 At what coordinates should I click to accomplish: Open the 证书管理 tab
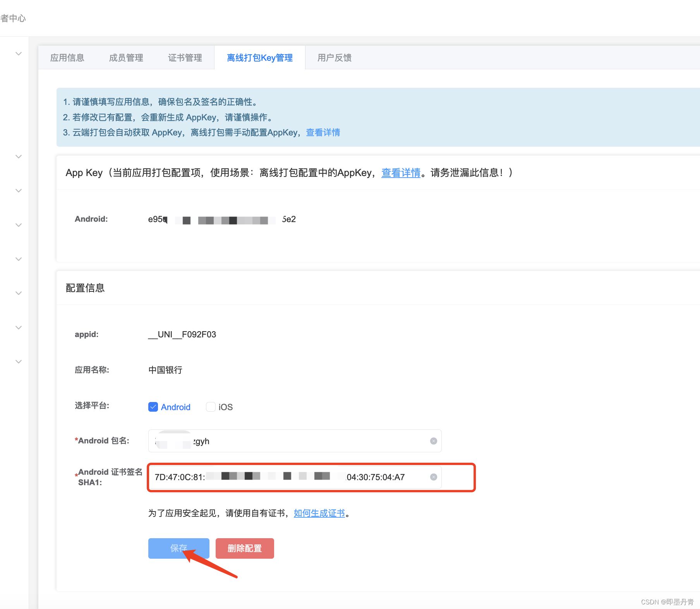(185, 58)
